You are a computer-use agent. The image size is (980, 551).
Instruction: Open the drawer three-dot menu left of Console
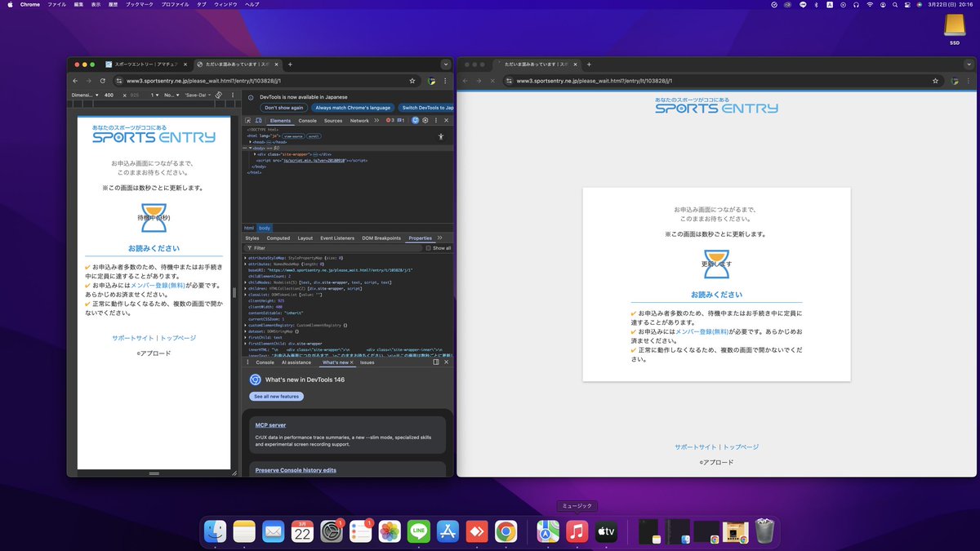[x=247, y=362]
